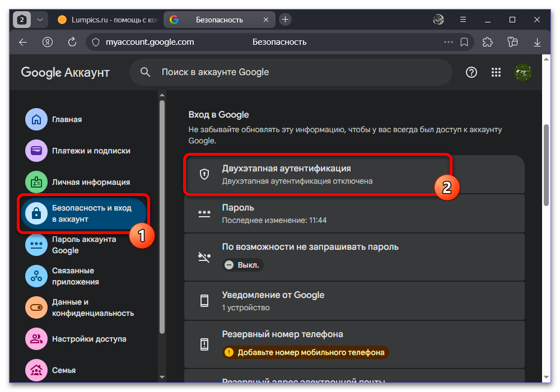Open the Главная sidebar home icon
The width and height of the screenshot is (560, 392).
[36, 119]
